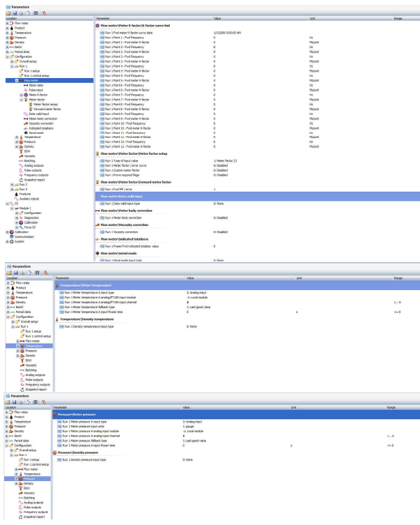Viewport: 420px width, 525px height.
Task: Select Run 1 control setup in Meter temperature panel tree
Action: (38, 336)
